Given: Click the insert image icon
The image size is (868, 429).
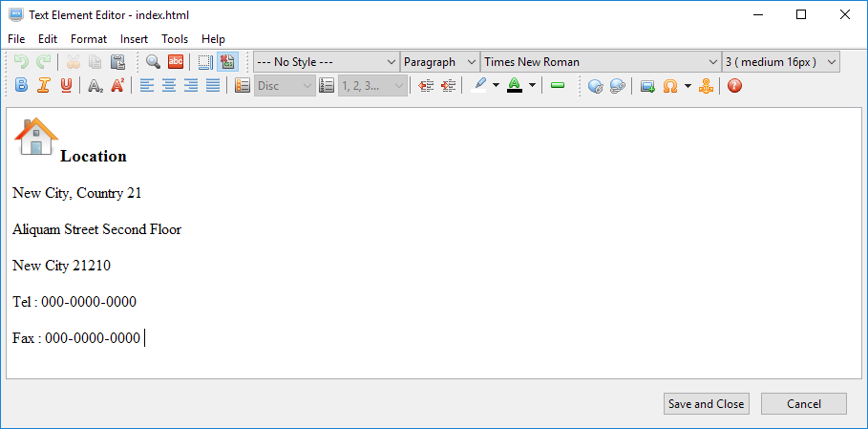Looking at the screenshot, I should (x=647, y=86).
